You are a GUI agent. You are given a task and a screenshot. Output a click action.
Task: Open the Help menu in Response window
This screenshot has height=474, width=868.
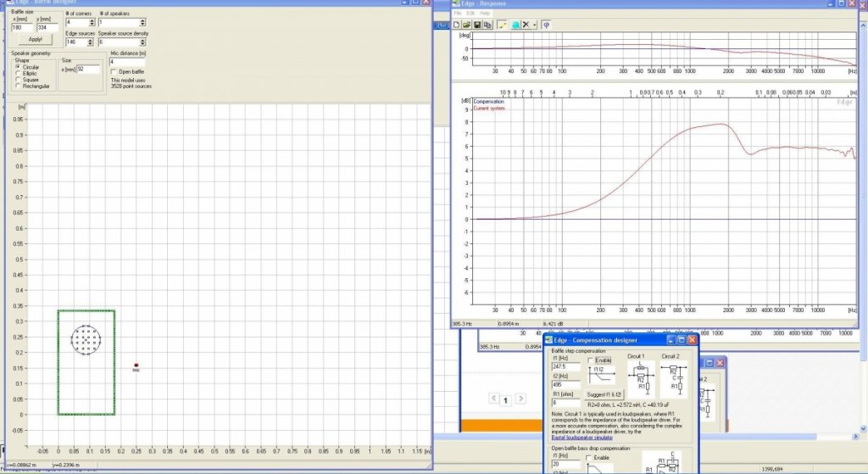tap(485, 14)
